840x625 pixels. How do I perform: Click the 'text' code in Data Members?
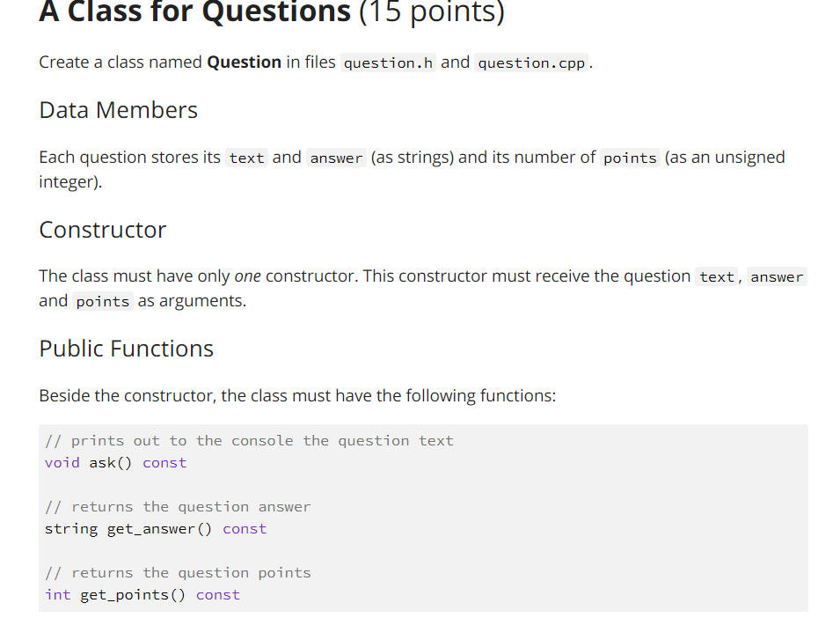246,158
